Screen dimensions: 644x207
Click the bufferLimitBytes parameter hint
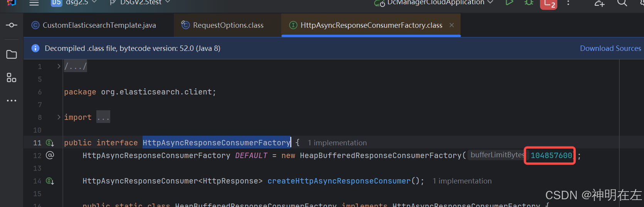pos(497,155)
